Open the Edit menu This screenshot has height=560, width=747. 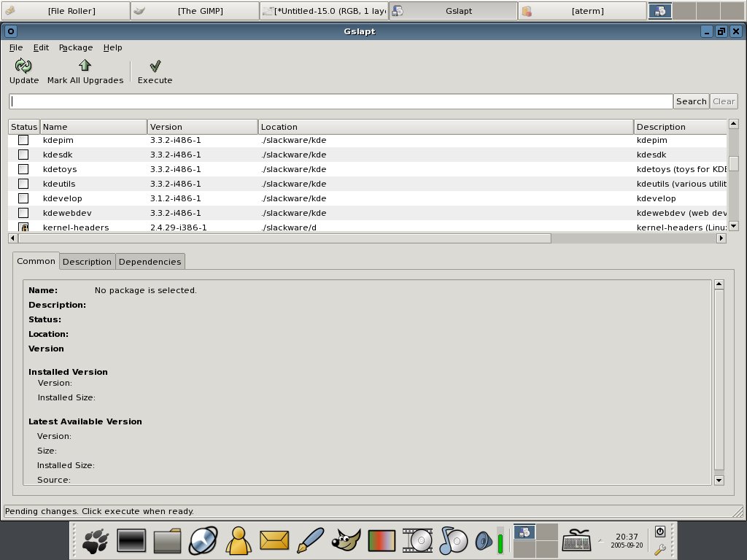[x=41, y=47]
